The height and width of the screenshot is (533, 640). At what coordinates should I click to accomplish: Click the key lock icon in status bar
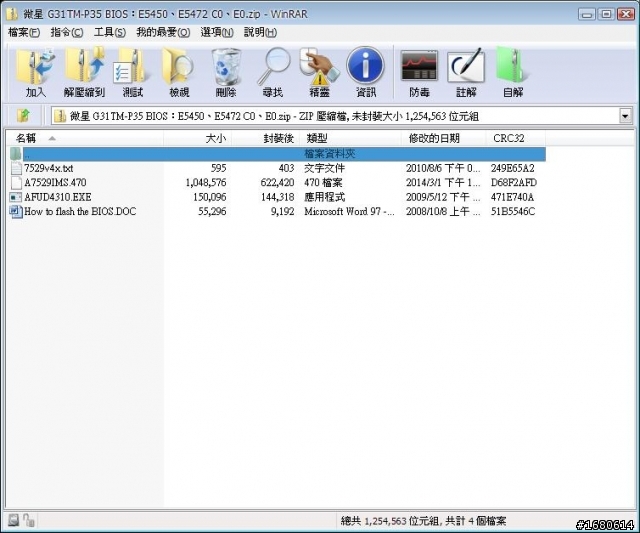point(29,520)
